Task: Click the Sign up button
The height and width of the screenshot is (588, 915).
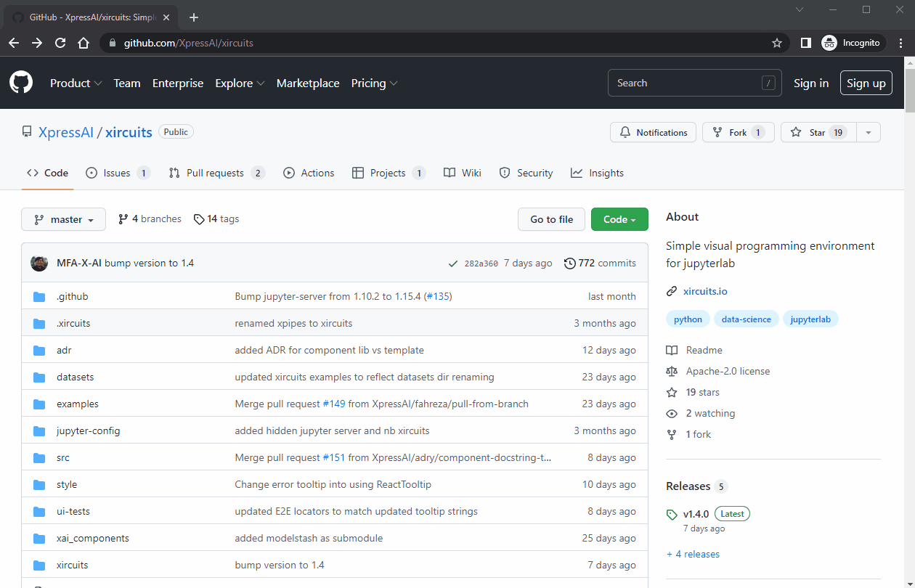Action: pyautogui.click(x=866, y=83)
